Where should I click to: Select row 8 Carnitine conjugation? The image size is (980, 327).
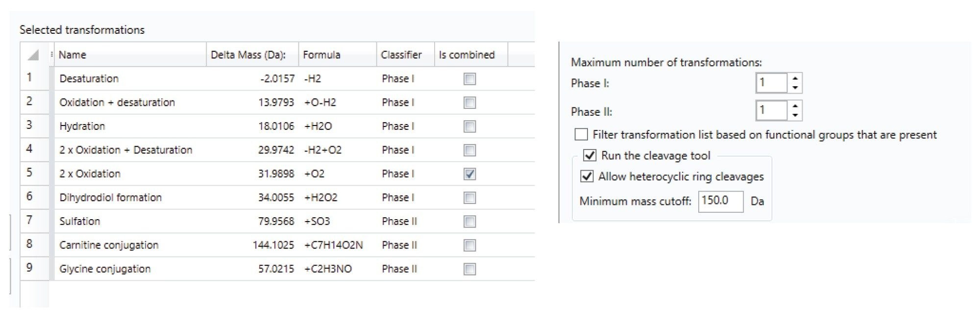(277, 245)
